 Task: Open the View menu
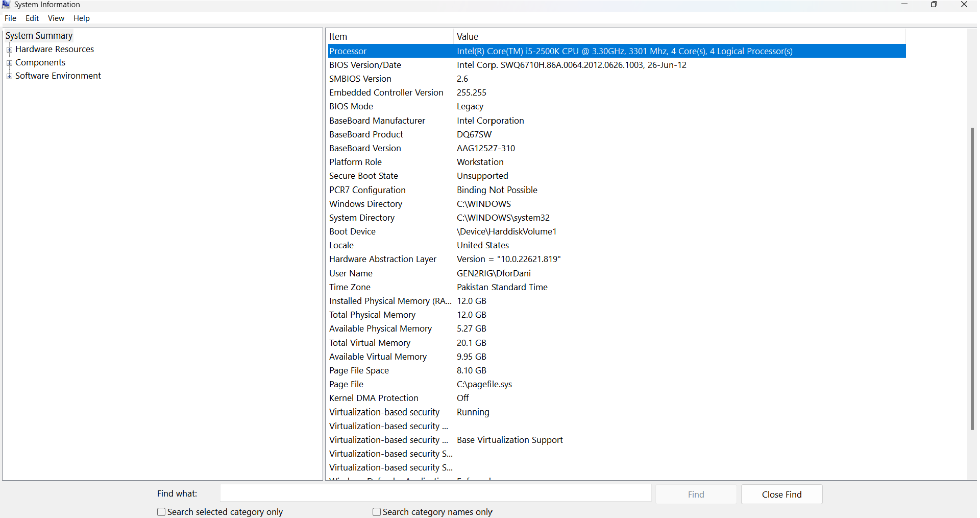56,18
